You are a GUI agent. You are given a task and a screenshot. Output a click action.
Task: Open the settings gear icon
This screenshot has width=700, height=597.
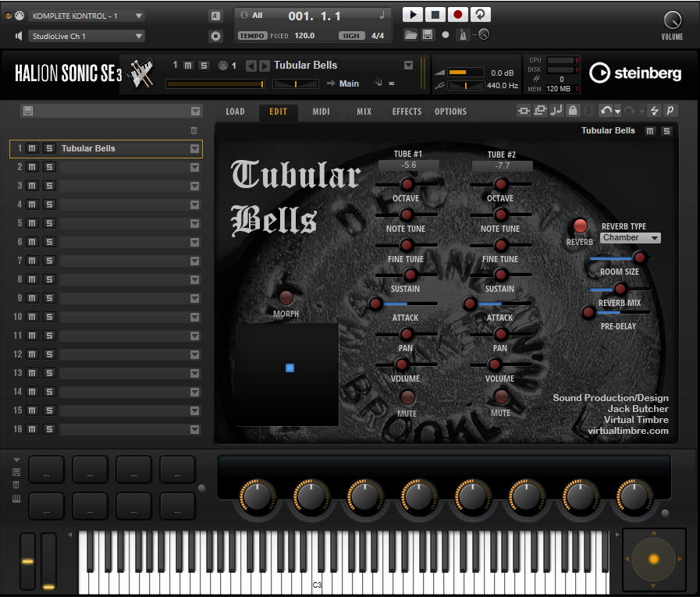(215, 36)
